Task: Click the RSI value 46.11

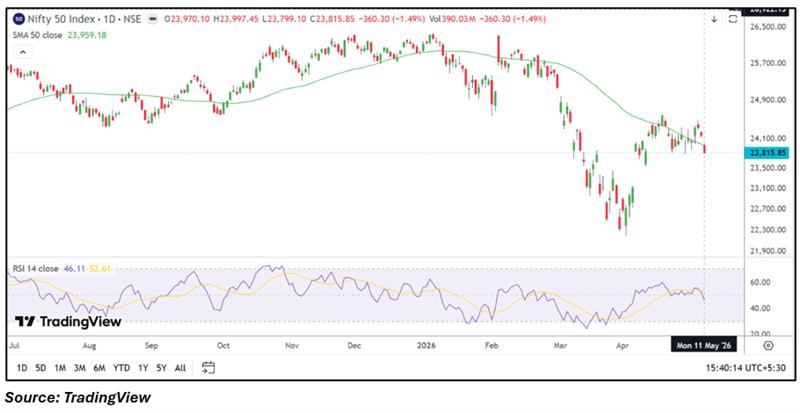Action: (x=74, y=269)
